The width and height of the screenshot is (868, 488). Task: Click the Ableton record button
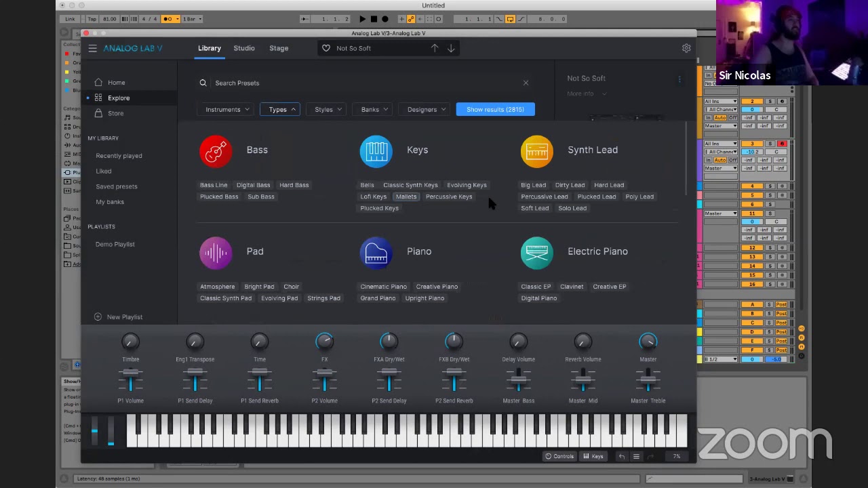click(385, 19)
